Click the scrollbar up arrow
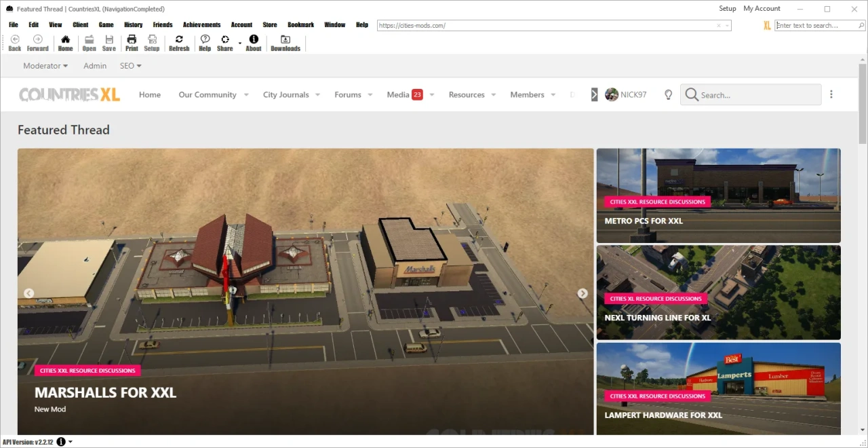 863,59
